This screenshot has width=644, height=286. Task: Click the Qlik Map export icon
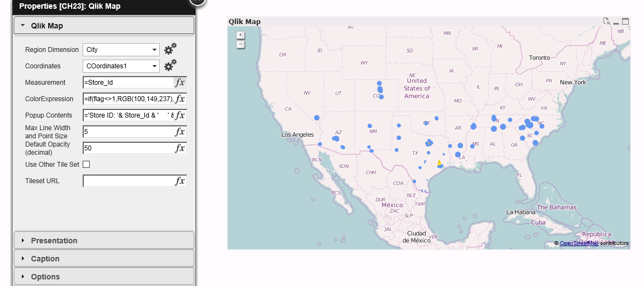pos(607,21)
